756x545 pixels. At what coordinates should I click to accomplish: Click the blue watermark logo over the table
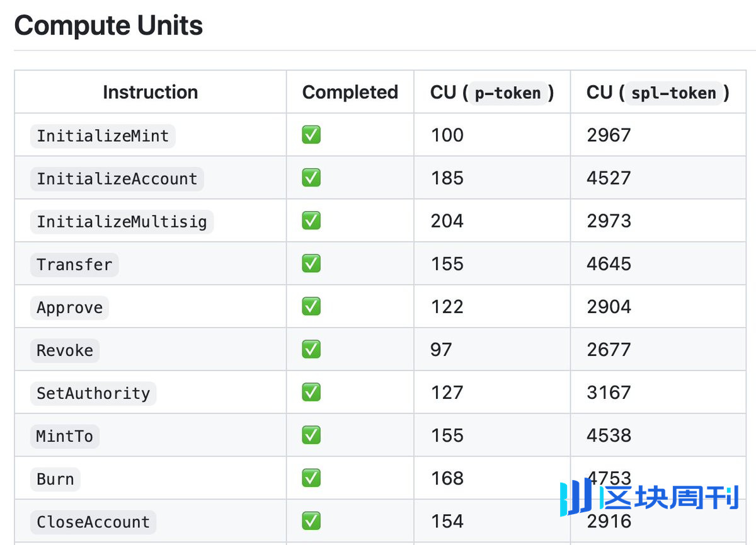point(649,497)
